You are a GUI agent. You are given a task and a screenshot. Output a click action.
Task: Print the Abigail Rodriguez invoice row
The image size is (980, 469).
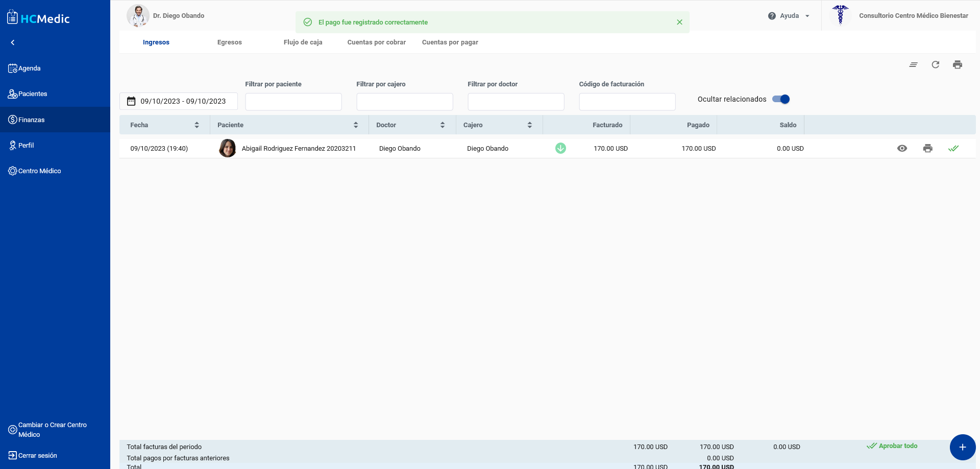[x=927, y=149]
